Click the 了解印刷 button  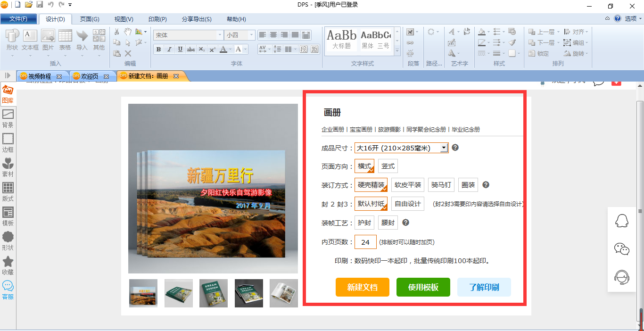(484, 287)
